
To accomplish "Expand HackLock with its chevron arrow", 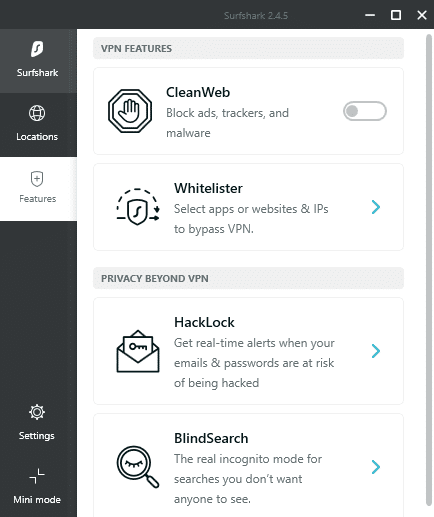I will coord(376,351).
